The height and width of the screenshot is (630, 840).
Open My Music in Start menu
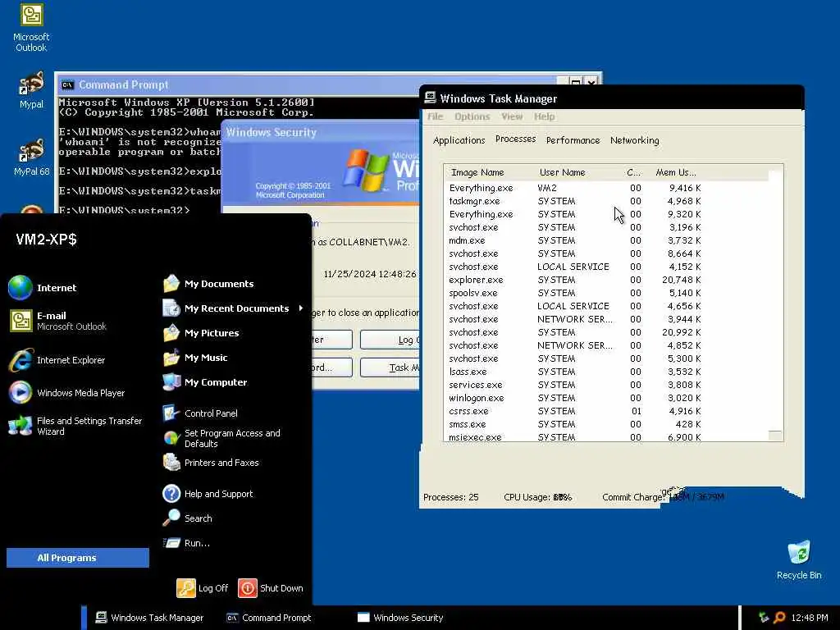(195, 358)
